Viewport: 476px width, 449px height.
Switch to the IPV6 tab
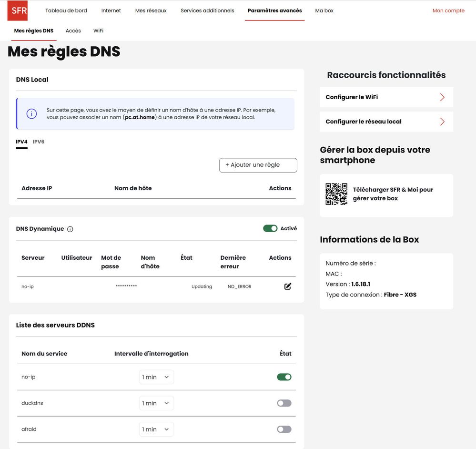click(x=39, y=142)
